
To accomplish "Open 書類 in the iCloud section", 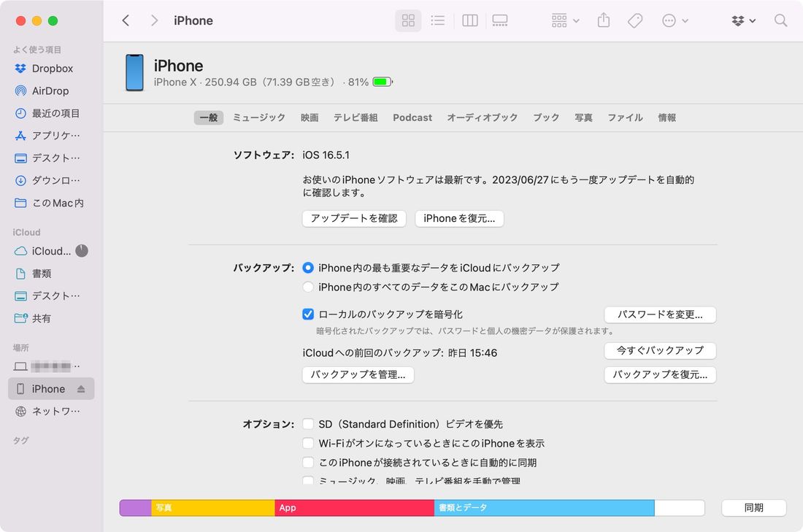I will pos(51,274).
